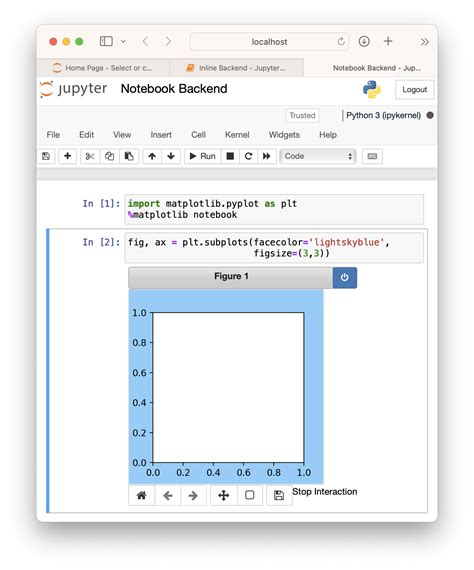Click the white plot axes area

point(228,388)
